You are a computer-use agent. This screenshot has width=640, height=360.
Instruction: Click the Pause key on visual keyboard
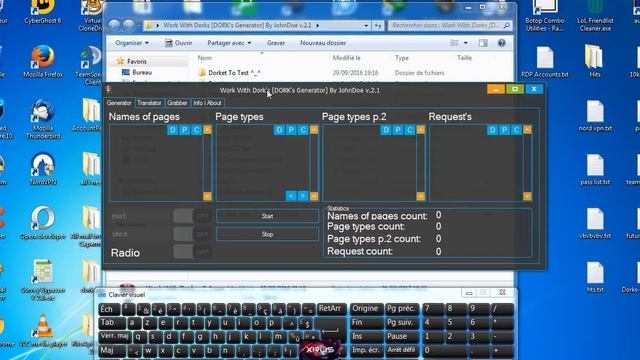pyautogui.click(x=402, y=337)
